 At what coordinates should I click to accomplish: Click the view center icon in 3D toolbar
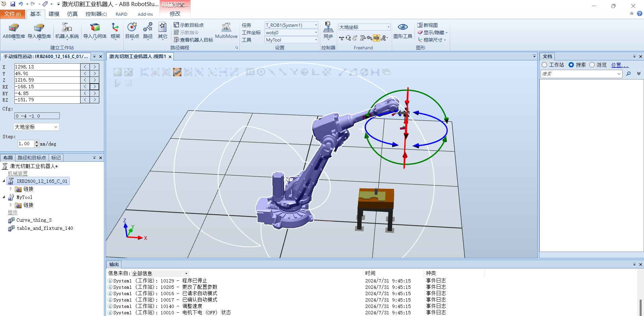(128, 72)
